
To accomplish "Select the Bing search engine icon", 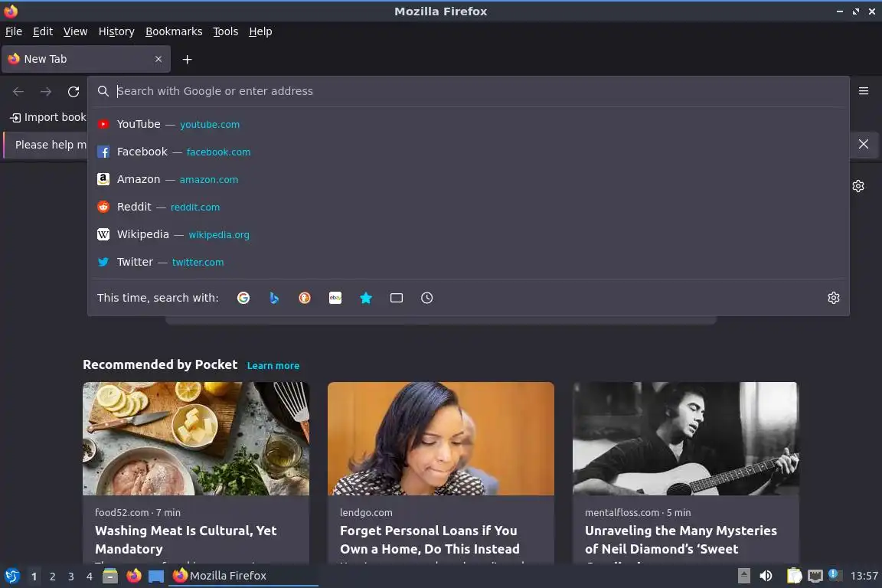I will (x=274, y=298).
